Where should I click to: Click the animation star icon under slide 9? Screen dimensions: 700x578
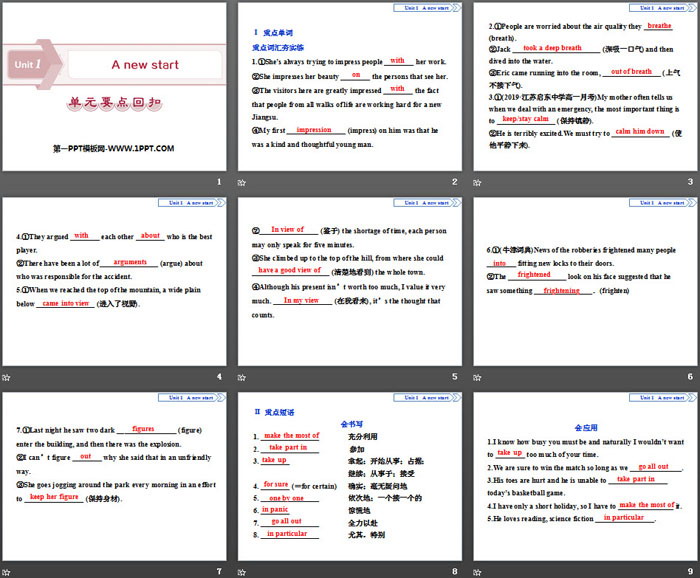click(477, 572)
